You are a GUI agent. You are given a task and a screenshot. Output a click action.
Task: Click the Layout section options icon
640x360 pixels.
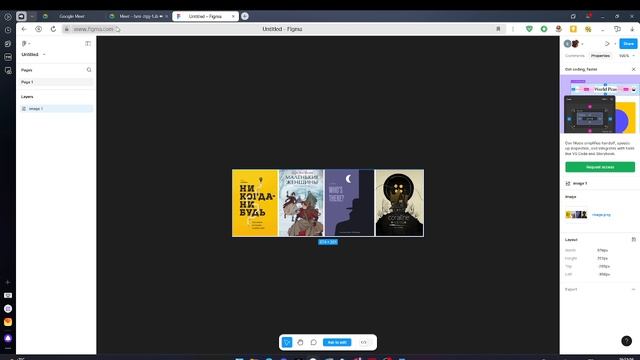(x=633, y=240)
